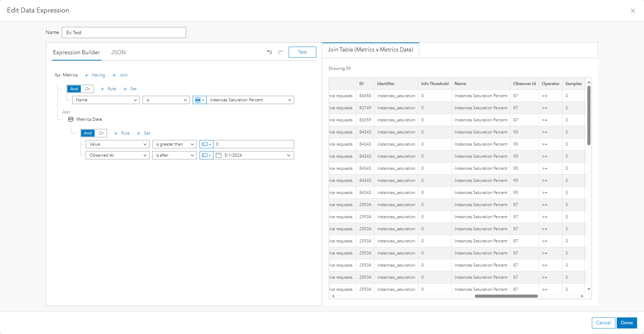The height and width of the screenshot is (334, 644).
Task: Switch to the JSON tab
Action: [118, 52]
